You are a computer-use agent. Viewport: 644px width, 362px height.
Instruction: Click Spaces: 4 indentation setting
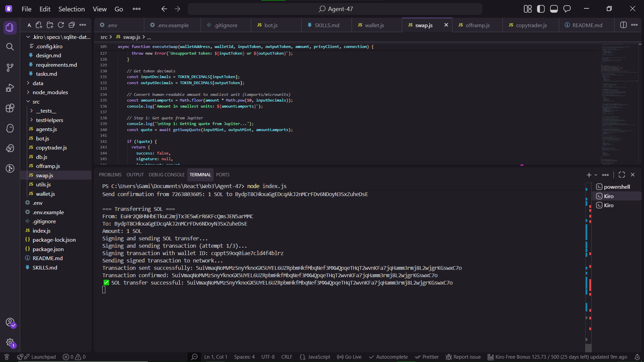(245, 357)
